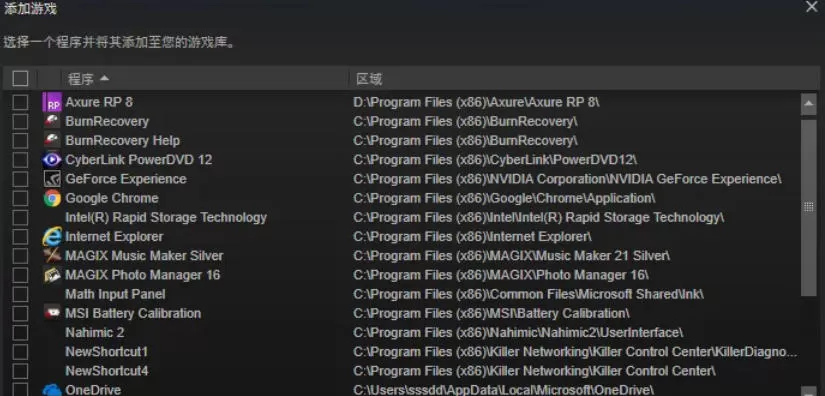
Task: Select the MSI Battery Calibration name
Action: click(133, 313)
